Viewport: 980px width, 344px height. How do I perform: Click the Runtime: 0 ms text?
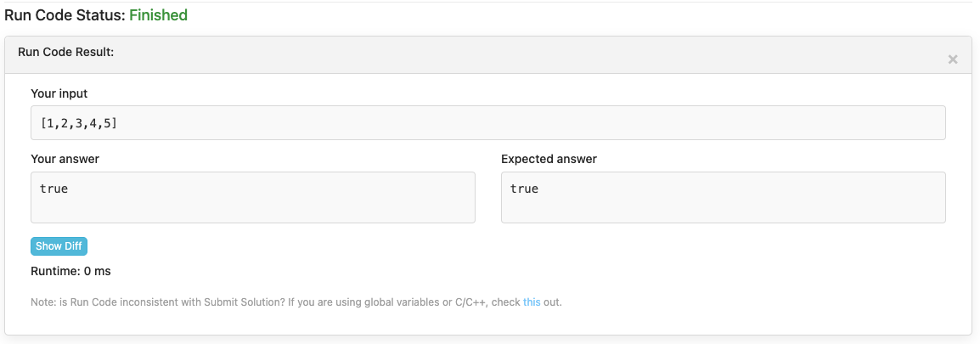(70, 272)
